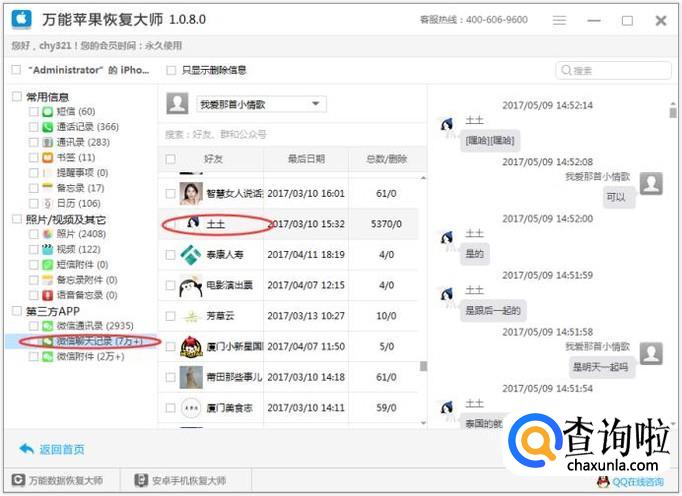Click the friend list scrollbar thumb
682x496 pixels.
(423, 366)
